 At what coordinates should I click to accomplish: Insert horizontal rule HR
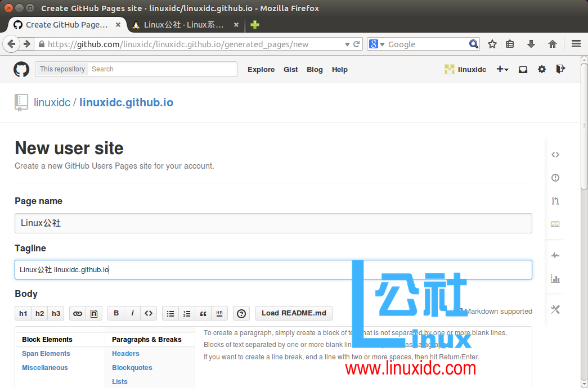click(x=219, y=313)
